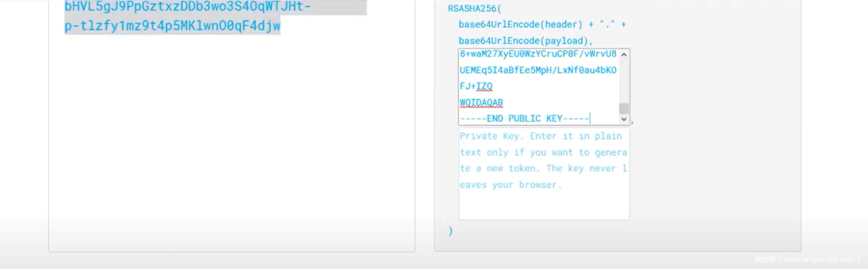Click encoded token line ending qF4djw
Image resolution: width=868 pixels, height=269 pixels.
tap(172, 26)
